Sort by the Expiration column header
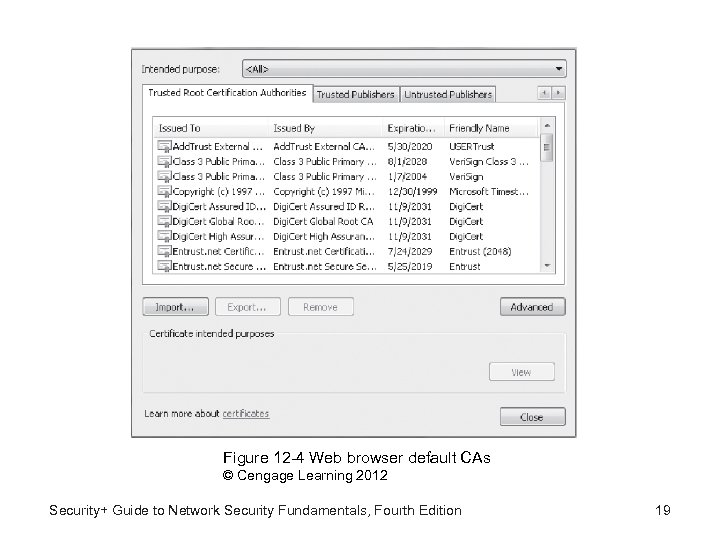Viewport: 720px width, 540px height. click(x=413, y=128)
